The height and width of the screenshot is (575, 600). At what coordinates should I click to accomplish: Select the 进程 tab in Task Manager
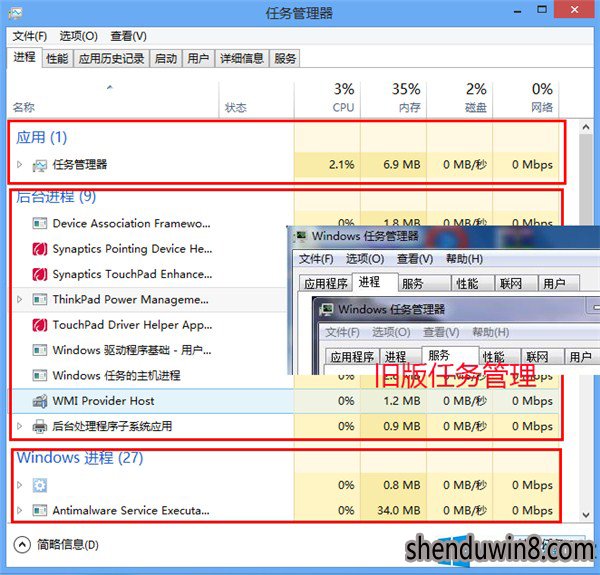pyautogui.click(x=24, y=57)
